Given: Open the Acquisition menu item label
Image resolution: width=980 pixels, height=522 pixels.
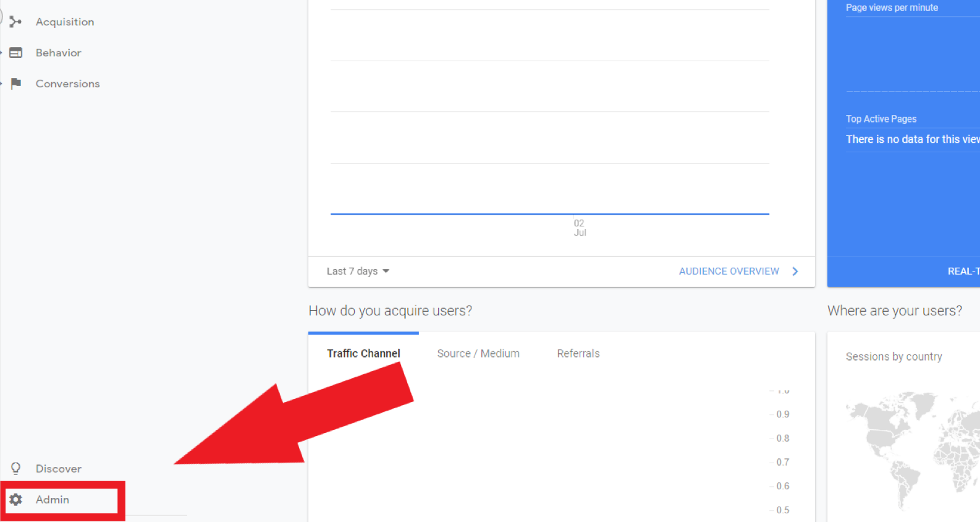Looking at the screenshot, I should click(x=65, y=22).
